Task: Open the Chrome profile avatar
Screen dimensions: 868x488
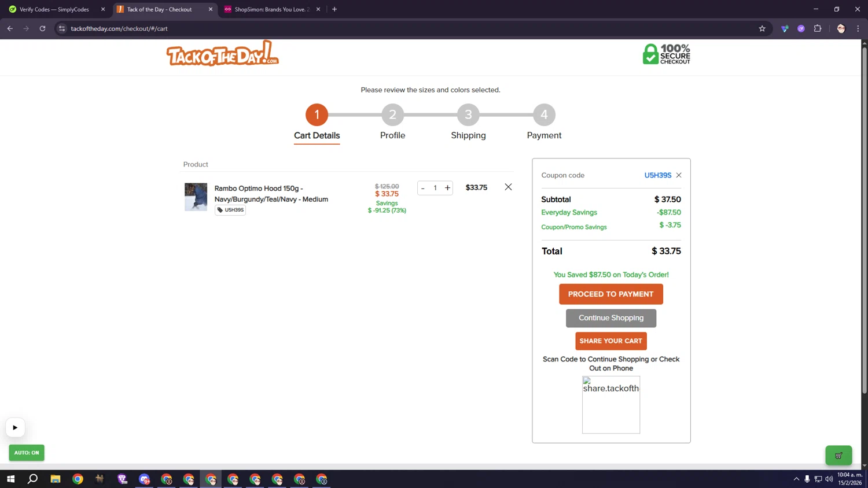Action: click(841, 28)
